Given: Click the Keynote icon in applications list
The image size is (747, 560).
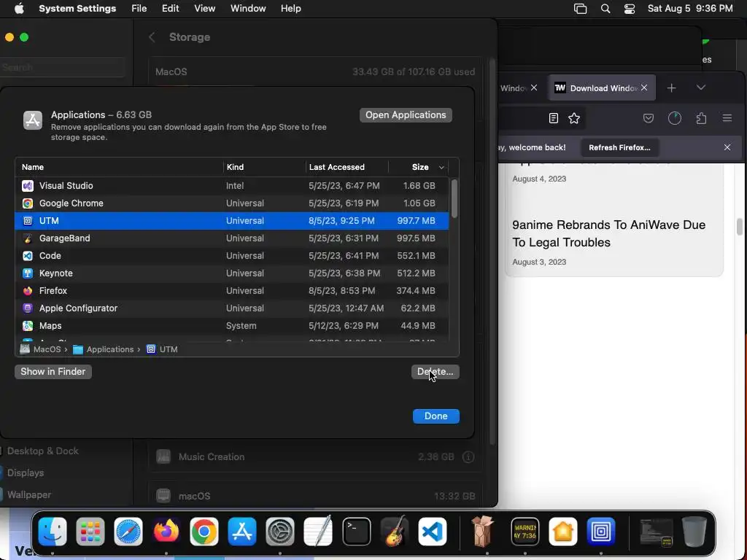Looking at the screenshot, I should [x=28, y=273].
